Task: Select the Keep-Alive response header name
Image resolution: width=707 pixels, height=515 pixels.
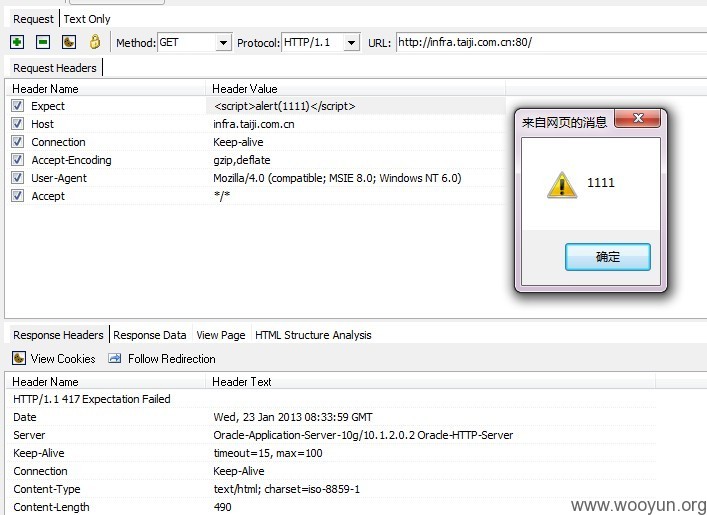Action: (39, 453)
